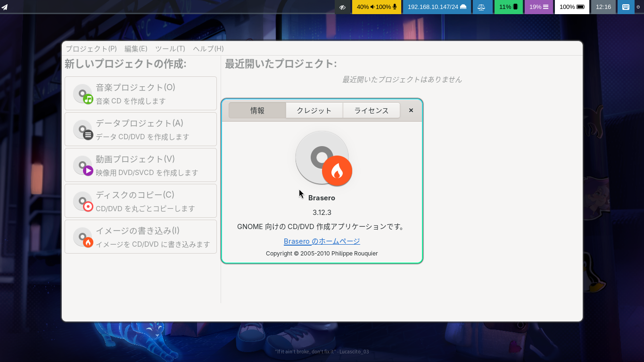This screenshot has width=644, height=362.
Task: Switch to the クレジット tab
Action: (x=314, y=110)
